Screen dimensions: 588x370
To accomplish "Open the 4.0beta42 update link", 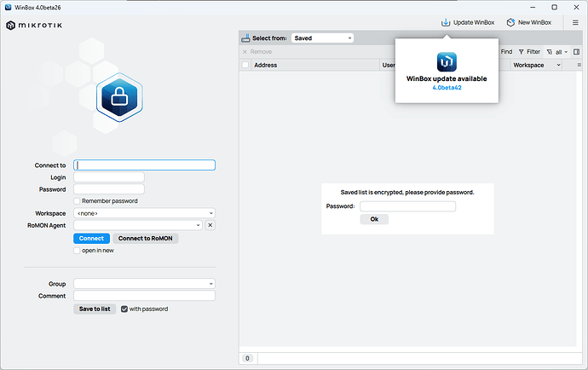I will point(447,88).
